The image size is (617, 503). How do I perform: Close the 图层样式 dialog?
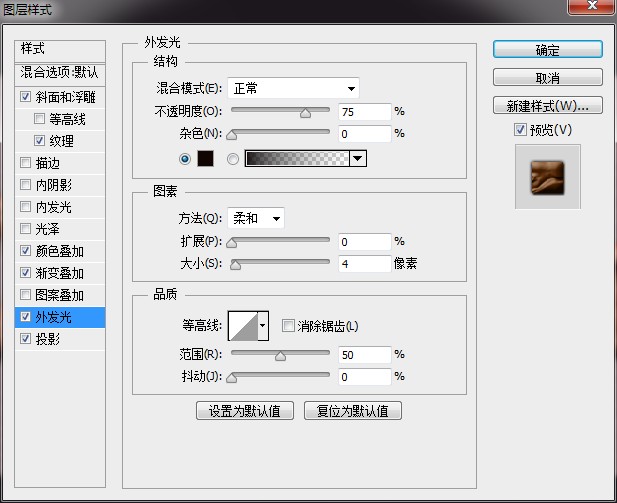coord(591,6)
